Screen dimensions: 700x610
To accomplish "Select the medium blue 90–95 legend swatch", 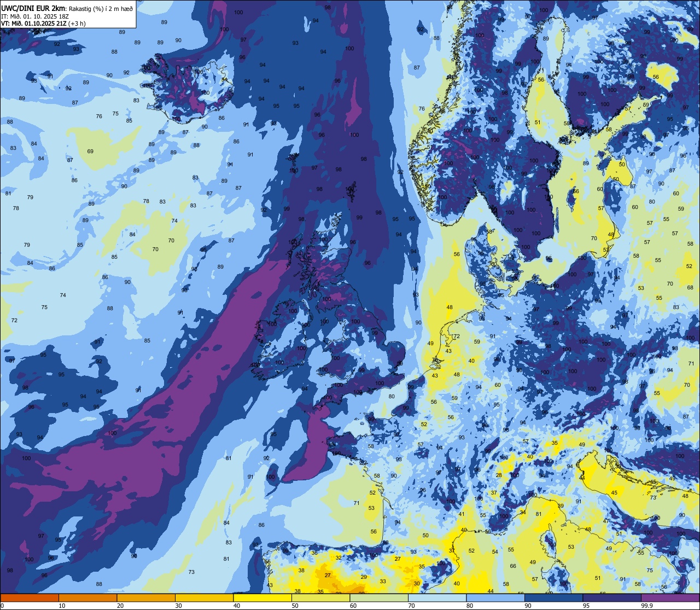I will (x=553, y=597).
